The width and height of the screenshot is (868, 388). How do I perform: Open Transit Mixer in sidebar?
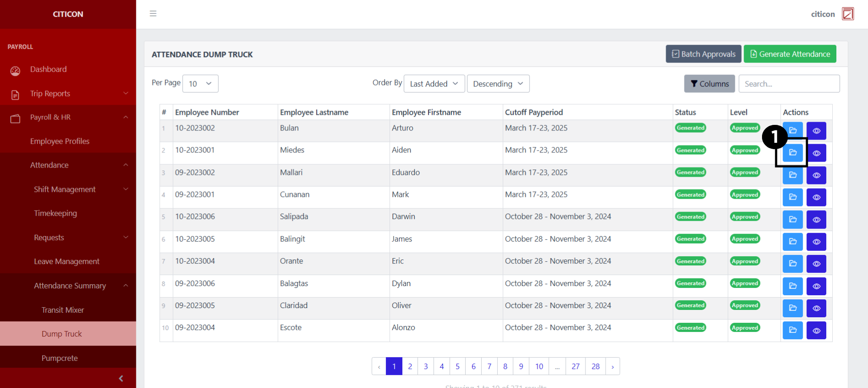[x=63, y=310]
